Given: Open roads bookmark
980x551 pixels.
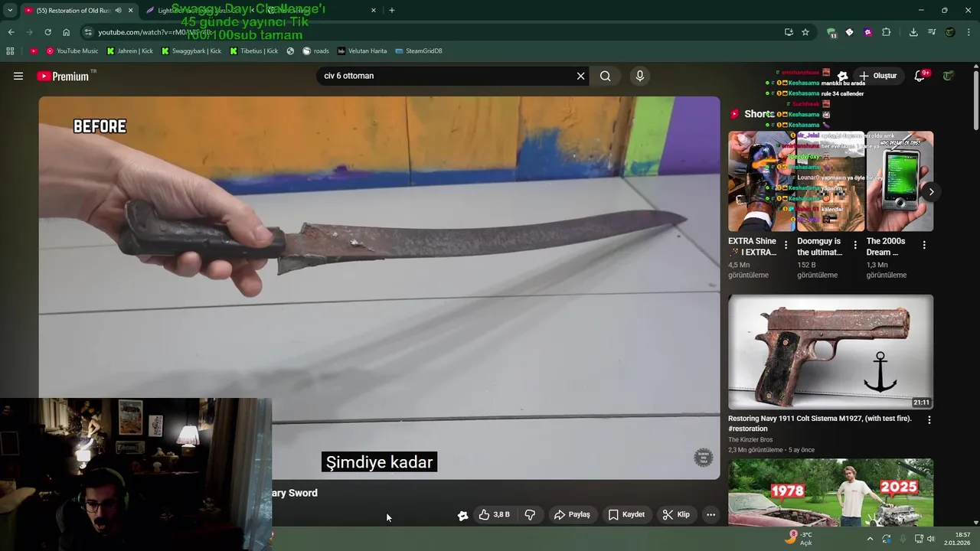Looking at the screenshot, I should (315, 51).
